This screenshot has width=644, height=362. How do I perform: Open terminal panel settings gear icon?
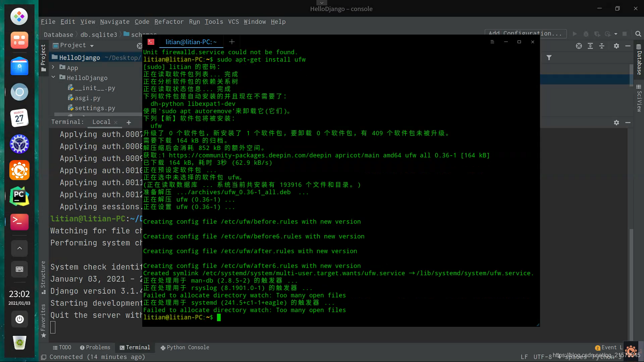(616, 122)
